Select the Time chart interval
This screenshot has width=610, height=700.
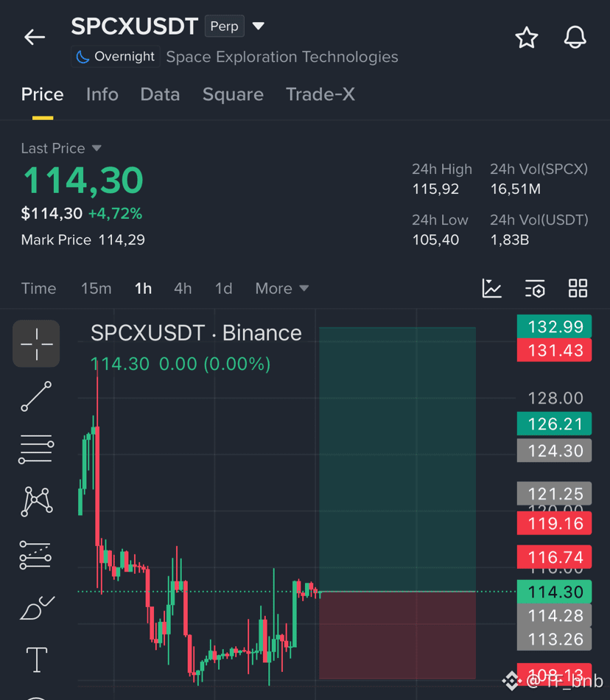point(39,288)
